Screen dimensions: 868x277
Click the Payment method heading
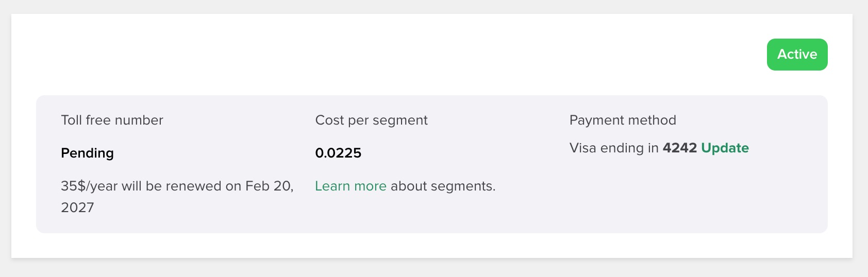pos(623,120)
